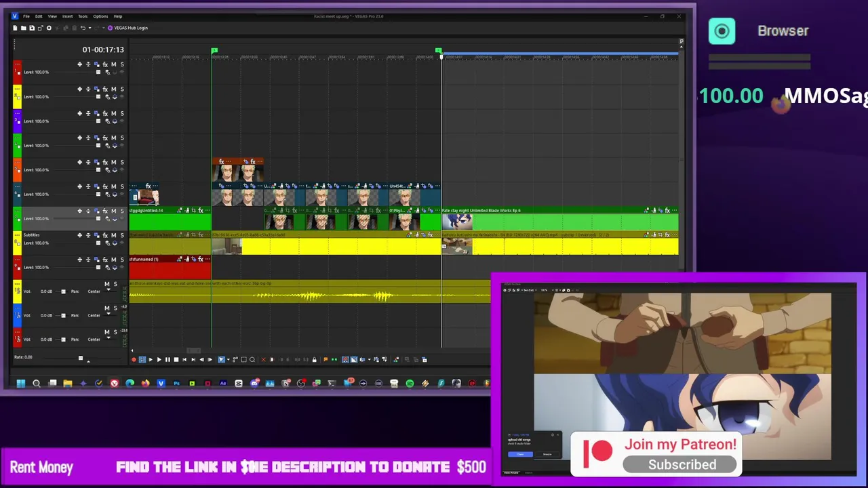The image size is (868, 488).
Task: Select the Zoom Edit magnifier tool
Action: click(252, 359)
